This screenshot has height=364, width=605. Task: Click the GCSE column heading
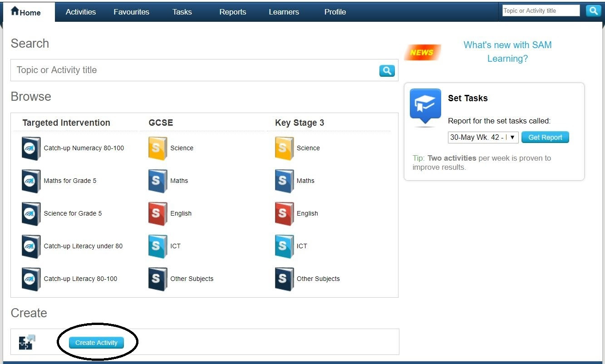[x=161, y=123]
